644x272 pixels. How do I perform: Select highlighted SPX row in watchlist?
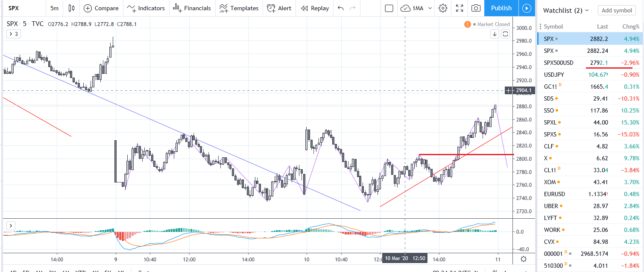(590, 39)
